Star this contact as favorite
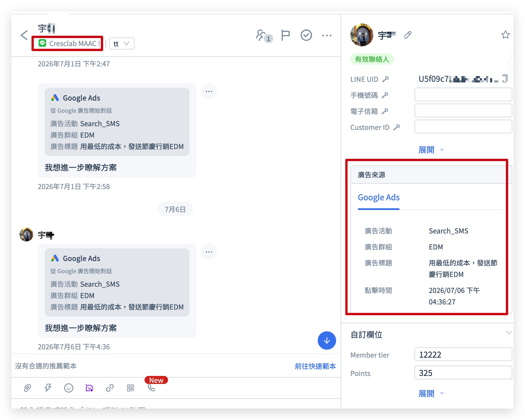The height and width of the screenshot is (420, 525). (506, 35)
